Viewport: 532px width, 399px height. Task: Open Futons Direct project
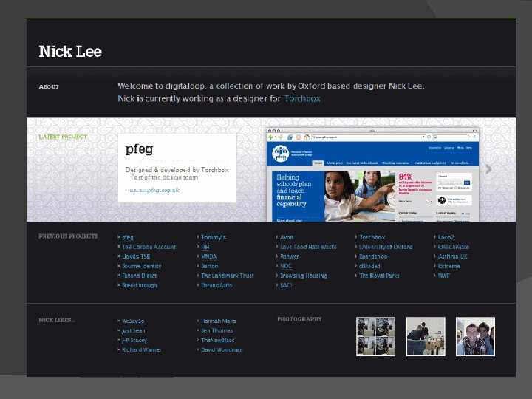tap(139, 276)
